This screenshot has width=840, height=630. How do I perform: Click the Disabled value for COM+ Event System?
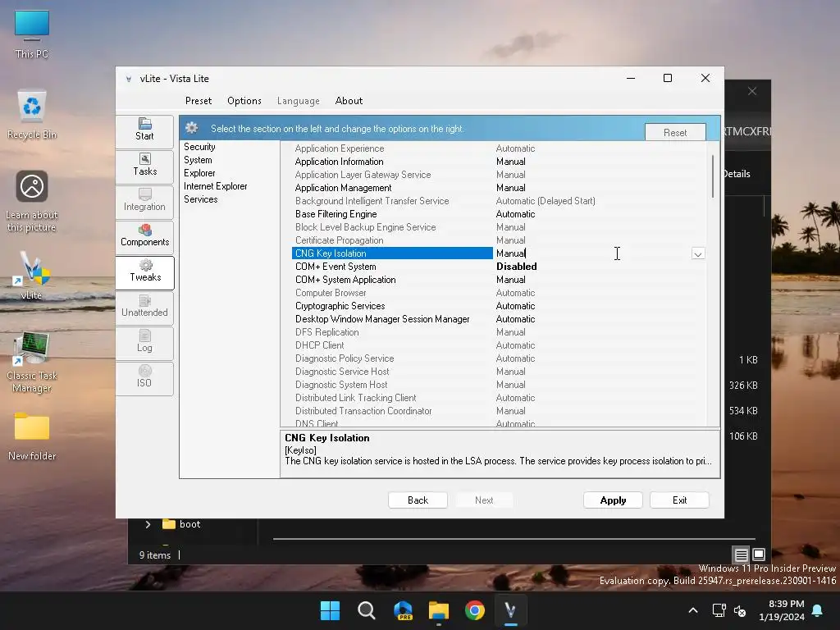click(517, 267)
